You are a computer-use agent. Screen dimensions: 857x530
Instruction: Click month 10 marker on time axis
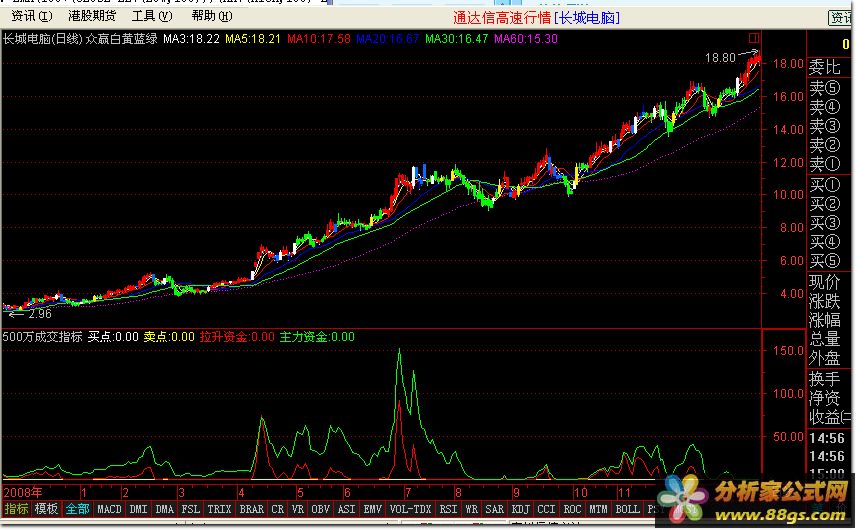coord(580,492)
